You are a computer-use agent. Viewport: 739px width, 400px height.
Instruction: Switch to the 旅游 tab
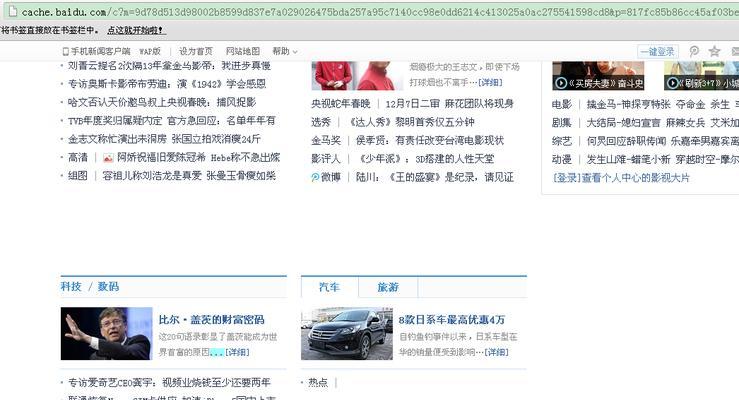tap(388, 287)
